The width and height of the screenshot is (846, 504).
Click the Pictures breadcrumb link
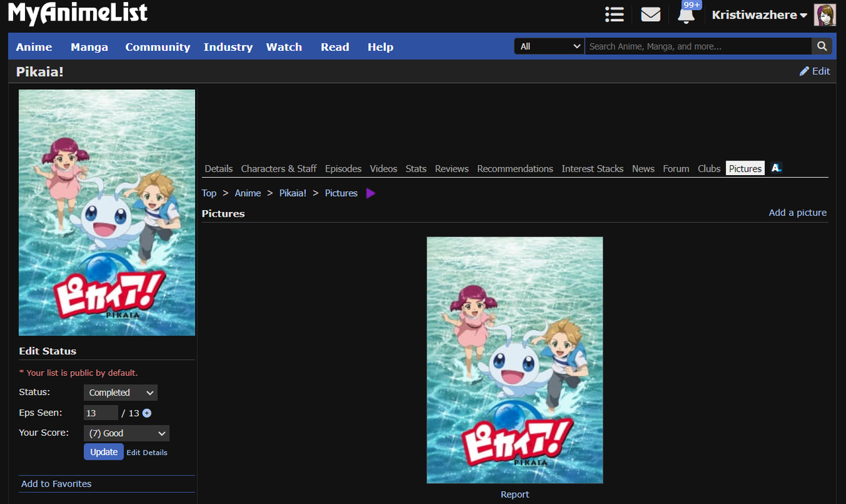[341, 193]
